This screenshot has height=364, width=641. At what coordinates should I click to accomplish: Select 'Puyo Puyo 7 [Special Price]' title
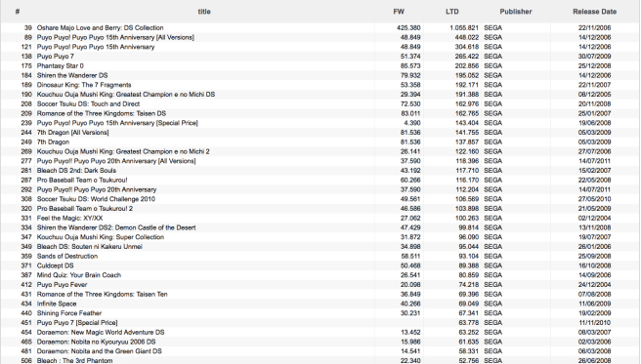[77, 323]
